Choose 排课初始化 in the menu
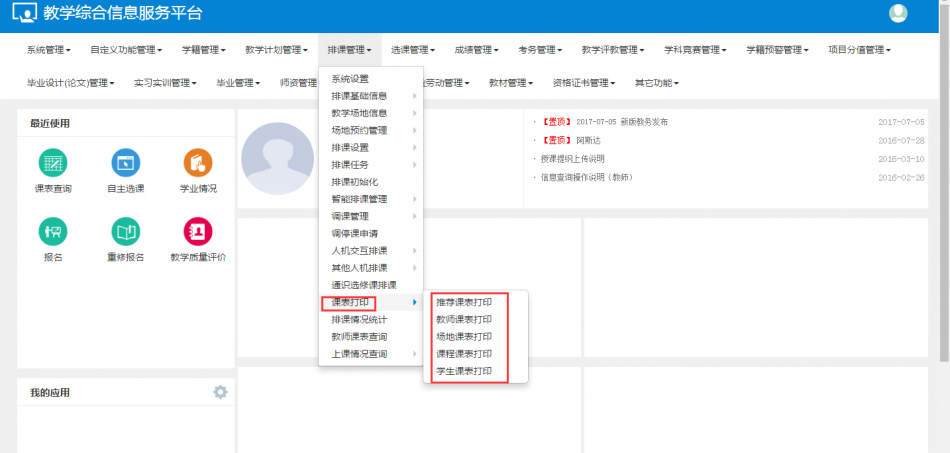This screenshot has width=950, height=453. pyautogui.click(x=355, y=182)
